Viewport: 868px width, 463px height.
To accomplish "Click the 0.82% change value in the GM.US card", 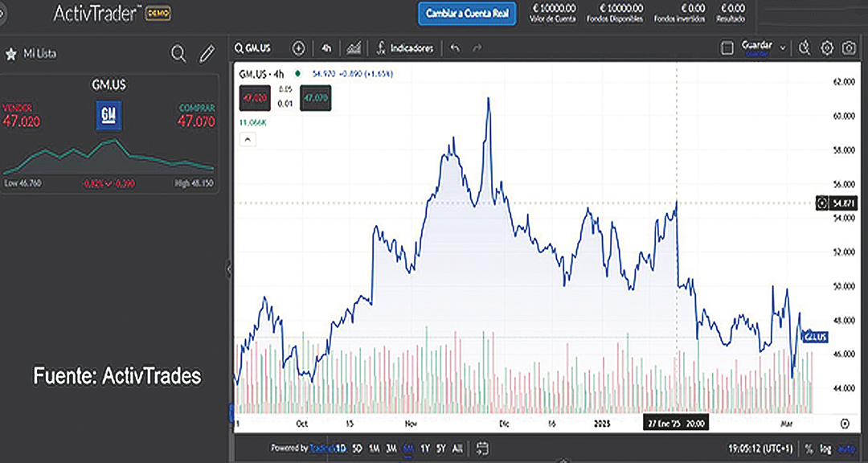I will [92, 183].
